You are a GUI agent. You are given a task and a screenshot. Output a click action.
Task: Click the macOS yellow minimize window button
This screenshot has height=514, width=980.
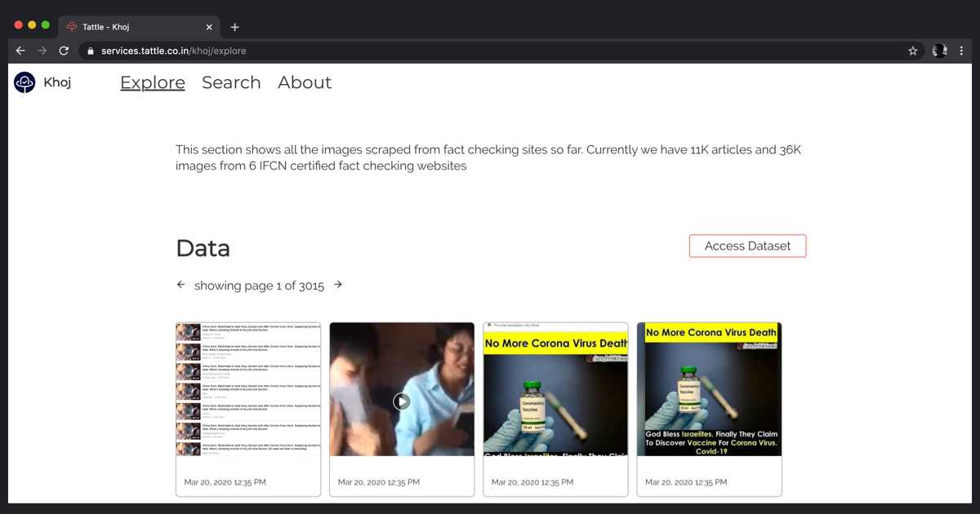click(x=32, y=25)
